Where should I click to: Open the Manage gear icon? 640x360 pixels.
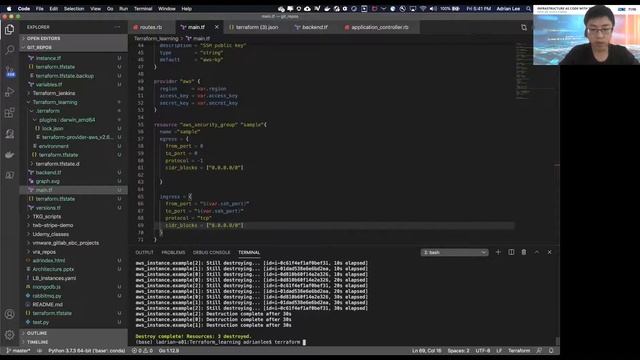coord(9,335)
